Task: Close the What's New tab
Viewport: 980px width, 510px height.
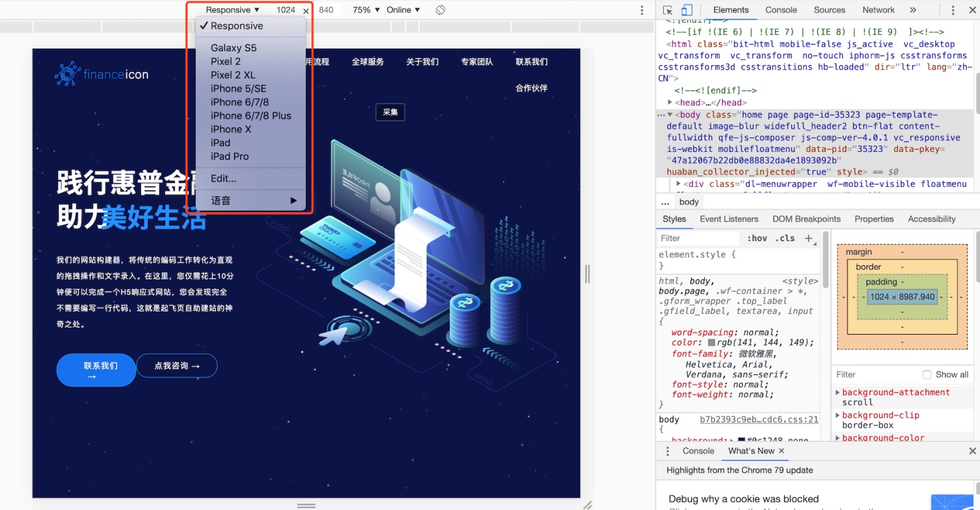Action: pyautogui.click(x=782, y=451)
